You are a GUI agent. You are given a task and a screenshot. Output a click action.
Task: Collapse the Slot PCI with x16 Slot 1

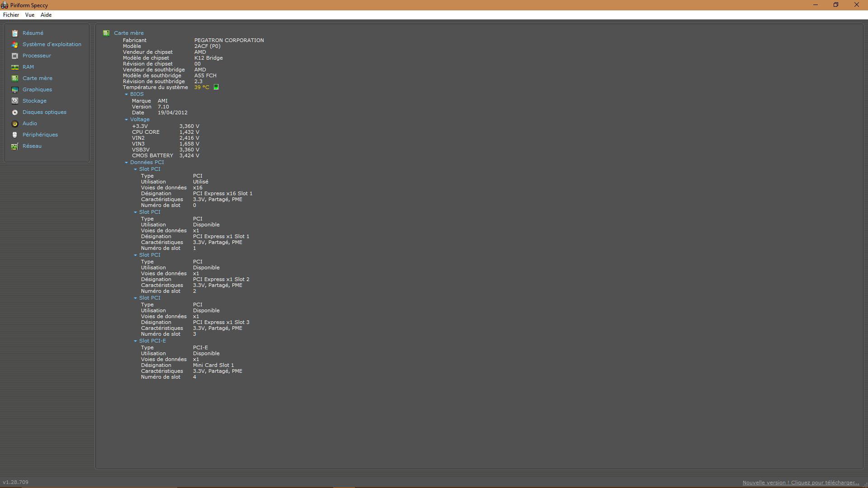[x=135, y=169]
